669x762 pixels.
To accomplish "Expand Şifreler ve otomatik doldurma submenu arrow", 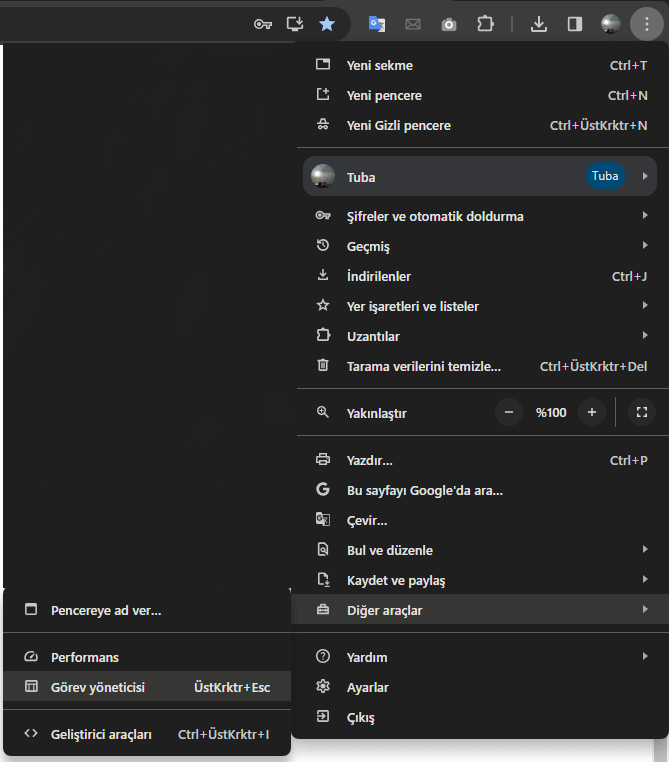I will (645, 215).
